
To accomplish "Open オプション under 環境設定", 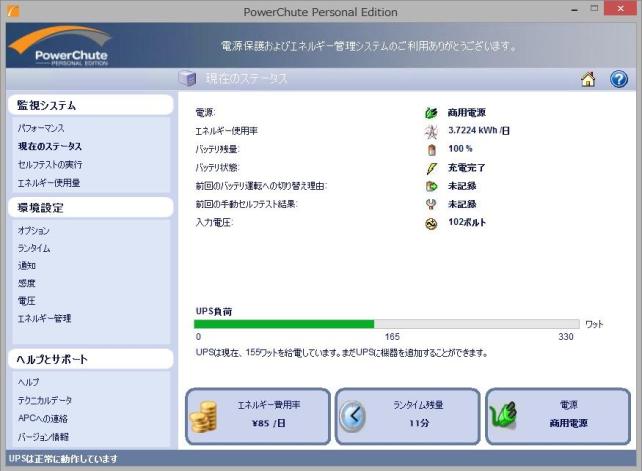I will pyautogui.click(x=33, y=231).
